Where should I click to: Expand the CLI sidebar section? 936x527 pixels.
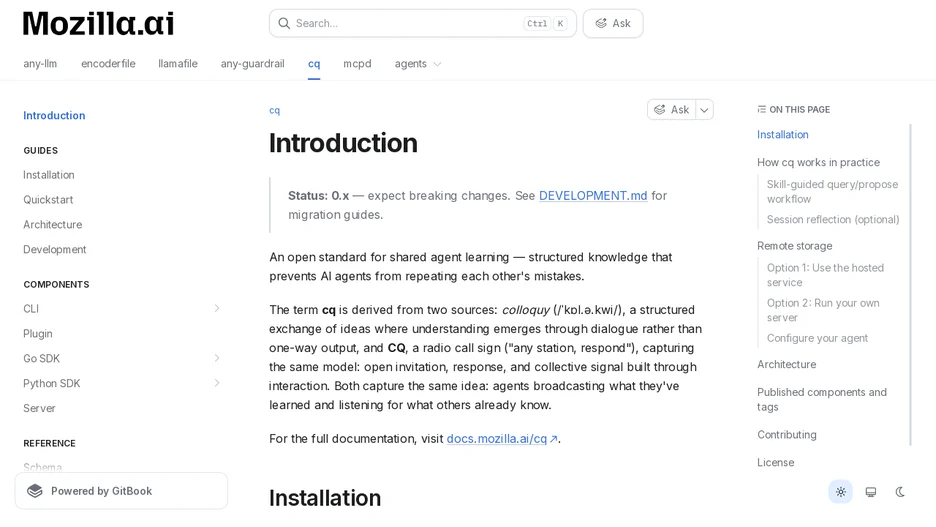click(x=217, y=308)
